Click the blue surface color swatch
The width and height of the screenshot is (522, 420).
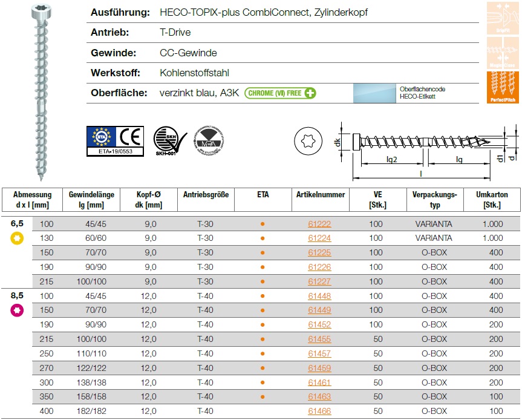coord(374,93)
